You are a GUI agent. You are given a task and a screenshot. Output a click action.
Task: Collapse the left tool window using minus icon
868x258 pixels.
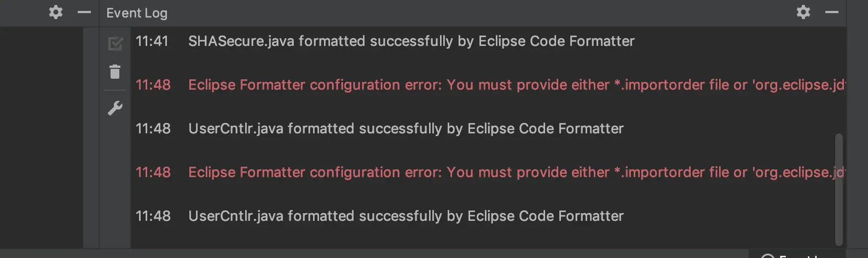point(84,12)
